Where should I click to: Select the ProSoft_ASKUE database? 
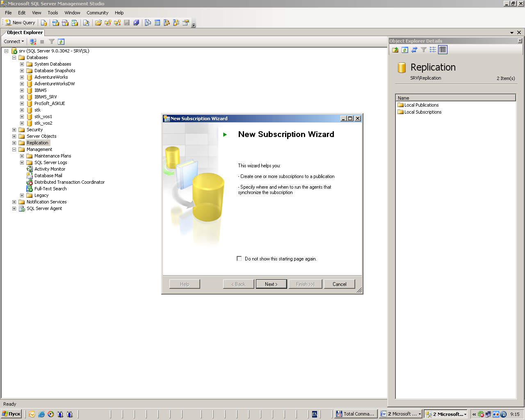coord(50,103)
